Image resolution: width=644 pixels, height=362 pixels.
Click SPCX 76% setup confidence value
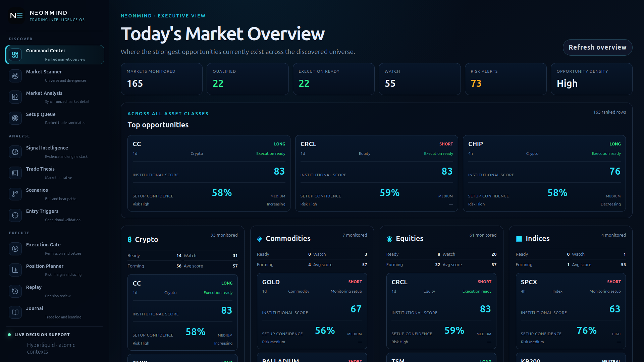pos(586,330)
